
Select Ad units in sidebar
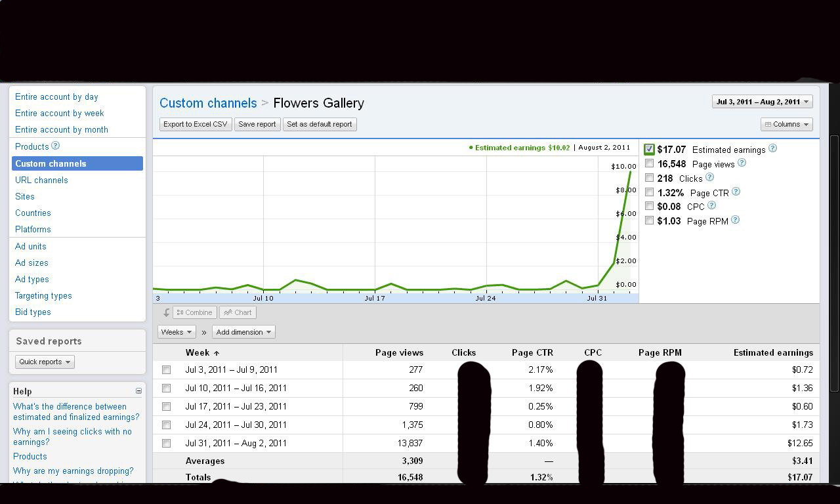point(31,246)
